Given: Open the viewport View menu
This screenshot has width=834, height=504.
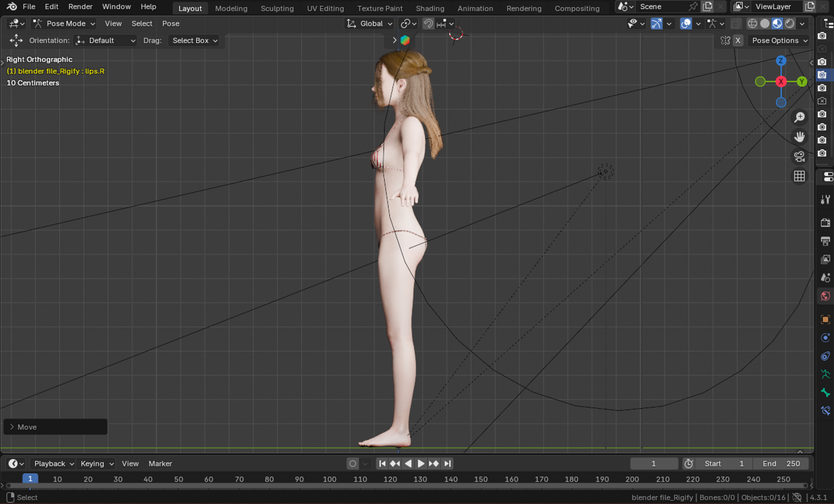Looking at the screenshot, I should tap(113, 23).
